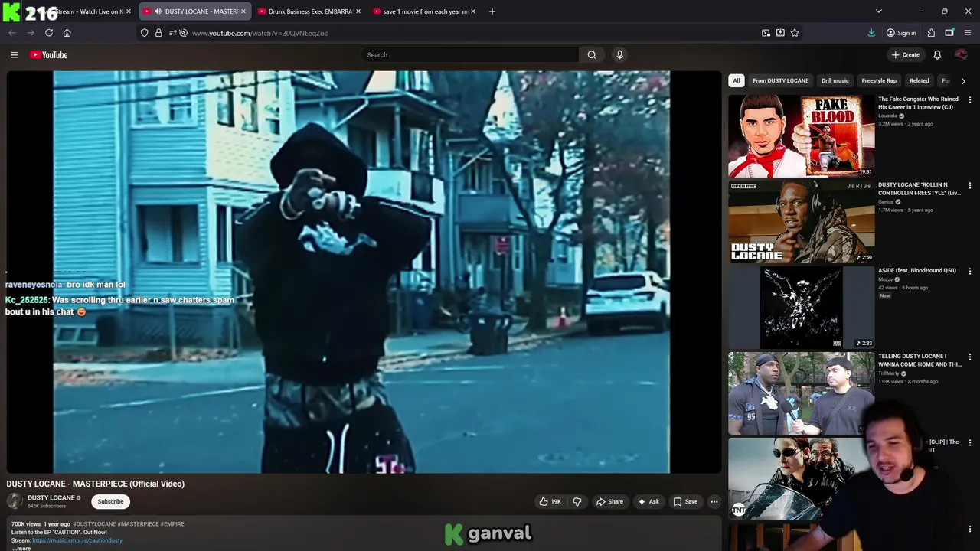Click The Fake Gangster video title
This screenshot has height=551, width=980.
click(918, 103)
